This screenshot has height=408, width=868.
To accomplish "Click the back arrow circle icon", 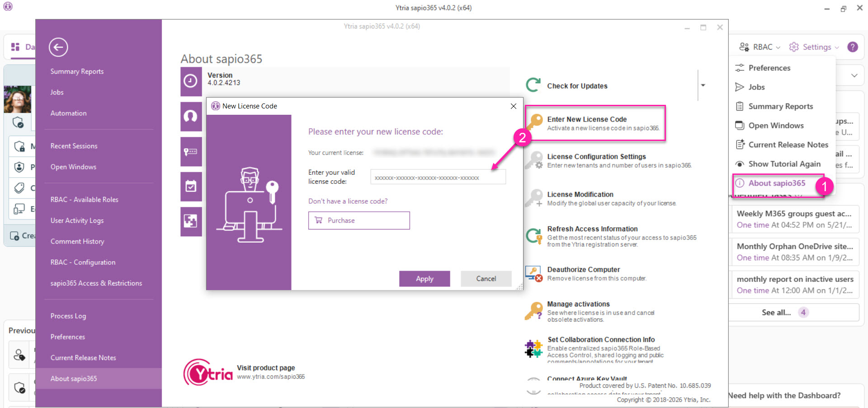I will (58, 47).
